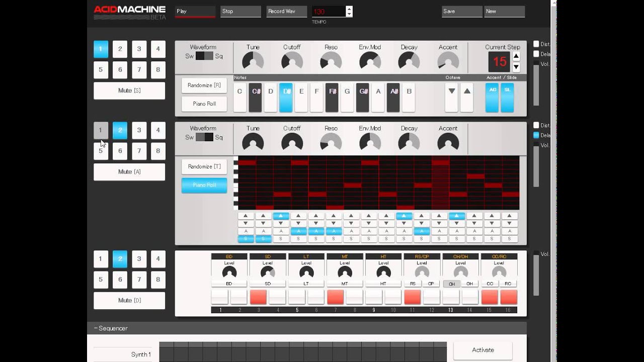Screen dimensions: 644x362
Task: Mute drums with Mute [D]
Action: tap(129, 301)
